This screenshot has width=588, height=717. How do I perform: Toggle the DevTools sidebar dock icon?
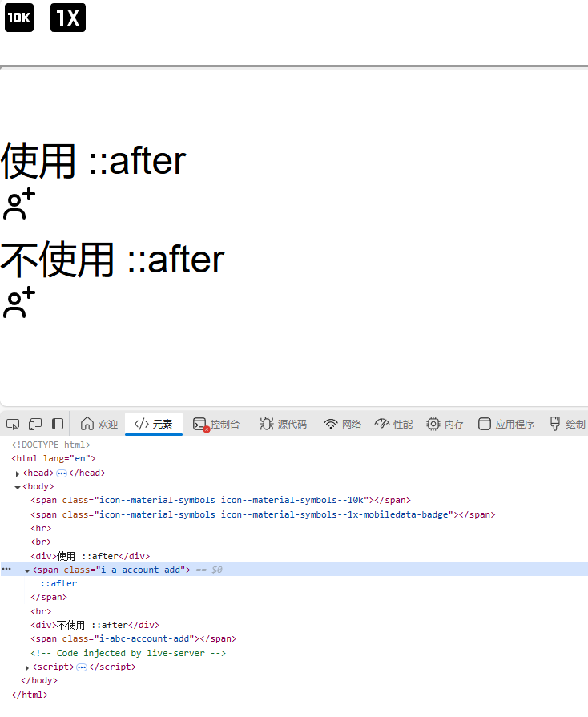(x=58, y=425)
